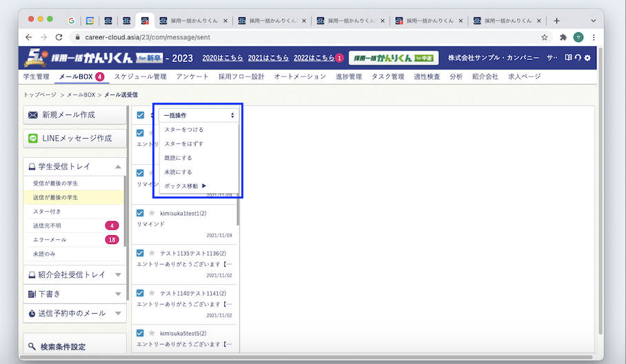Image resolution: width=626 pixels, height=364 pixels.
Task: Open the 学生管理 menu tab
Action: click(37, 77)
